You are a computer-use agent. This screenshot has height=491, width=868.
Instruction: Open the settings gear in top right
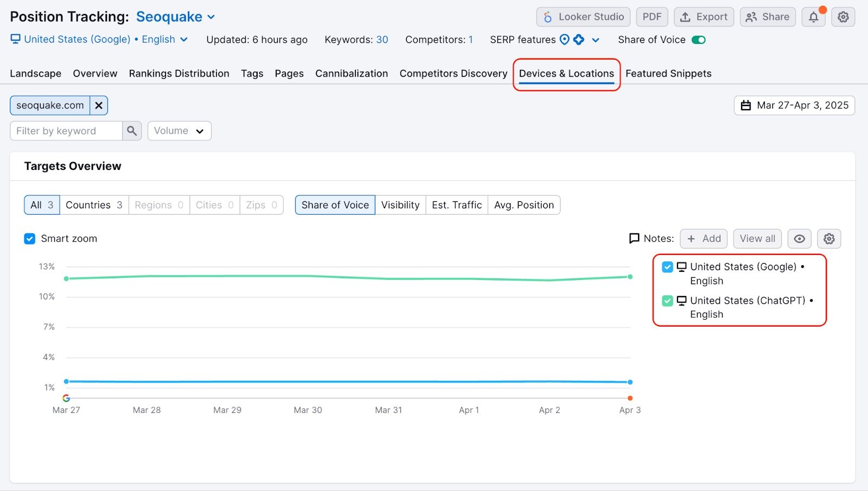pyautogui.click(x=843, y=17)
